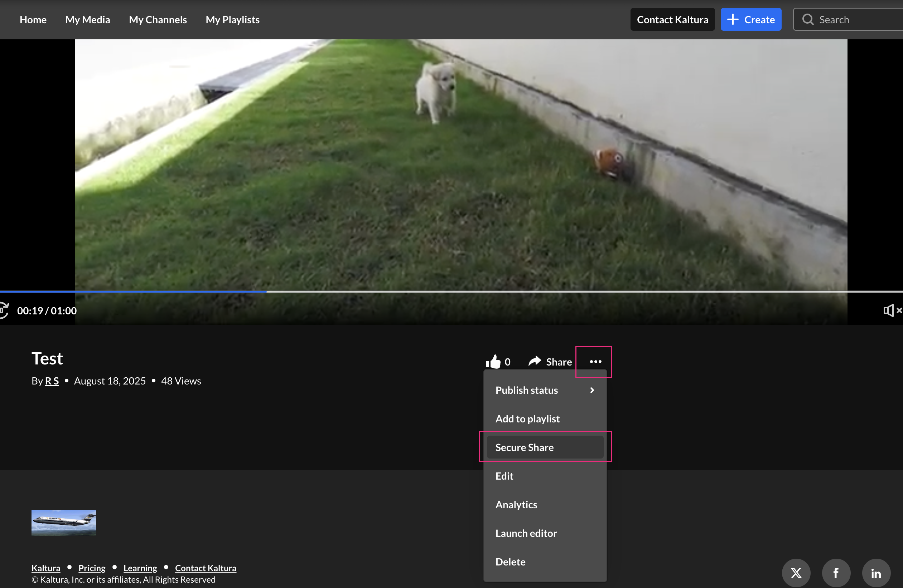Open the X (Twitter) social icon
Viewport: 903px width, 588px height.
pos(796,573)
